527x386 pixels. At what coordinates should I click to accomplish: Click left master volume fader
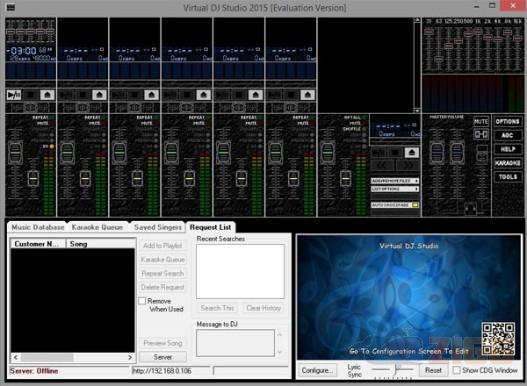[437, 153]
